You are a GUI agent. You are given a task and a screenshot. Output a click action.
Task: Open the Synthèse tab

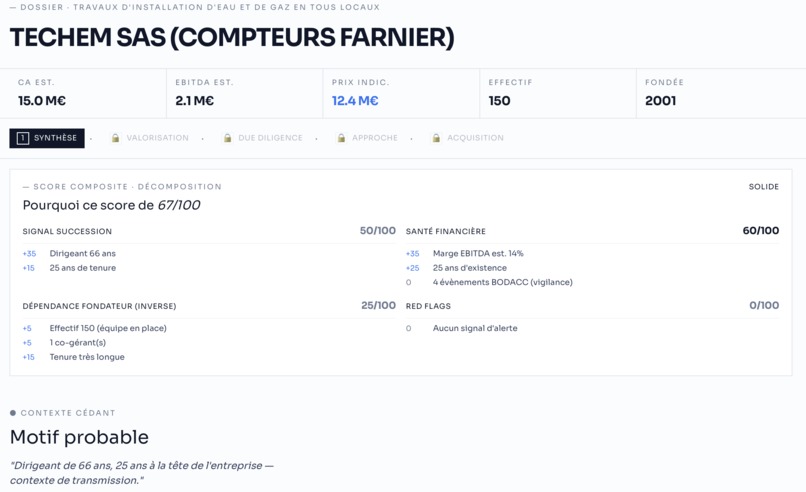pos(47,138)
